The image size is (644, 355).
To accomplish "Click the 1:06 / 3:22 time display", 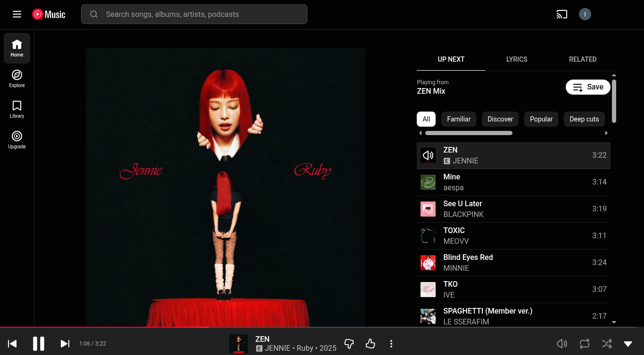I will tap(92, 344).
